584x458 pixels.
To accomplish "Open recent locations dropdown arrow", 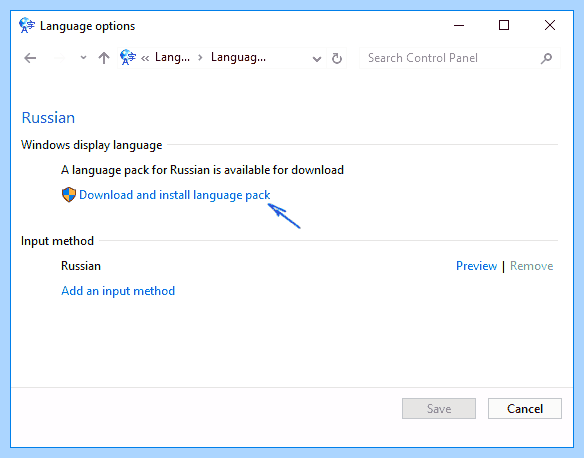I will coord(83,58).
